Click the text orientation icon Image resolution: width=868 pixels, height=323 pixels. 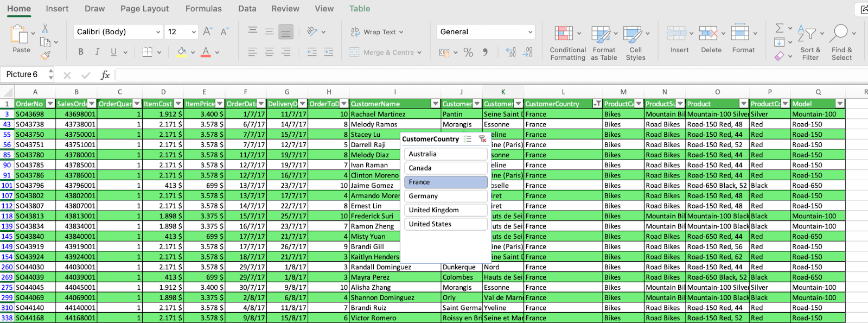coord(312,31)
